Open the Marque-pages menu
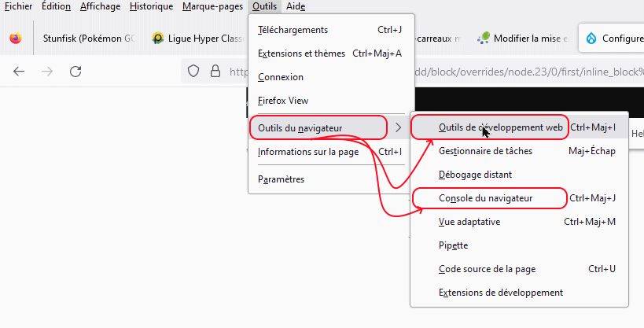 [x=213, y=6]
